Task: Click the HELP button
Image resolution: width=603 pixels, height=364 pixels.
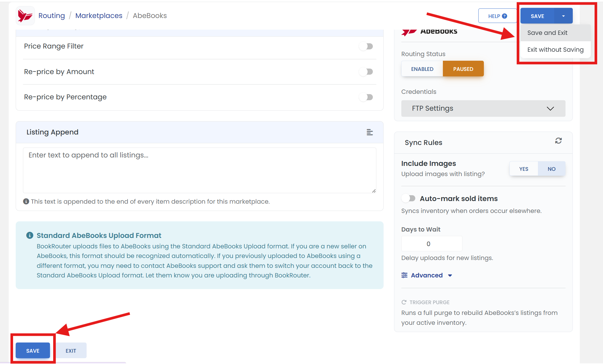Action: click(x=498, y=16)
